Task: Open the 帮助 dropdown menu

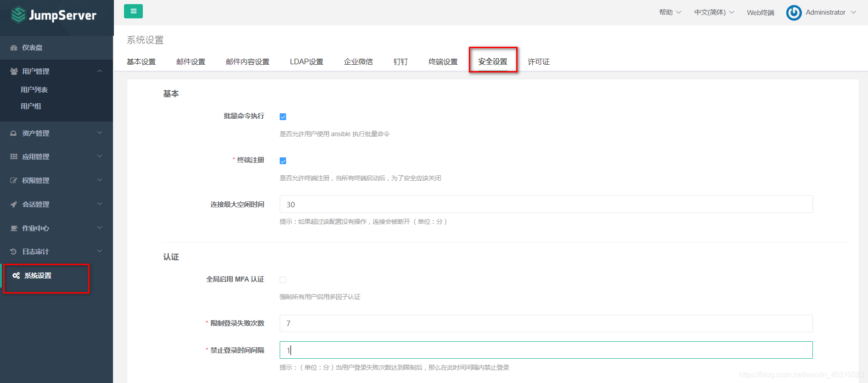Action: click(x=670, y=12)
